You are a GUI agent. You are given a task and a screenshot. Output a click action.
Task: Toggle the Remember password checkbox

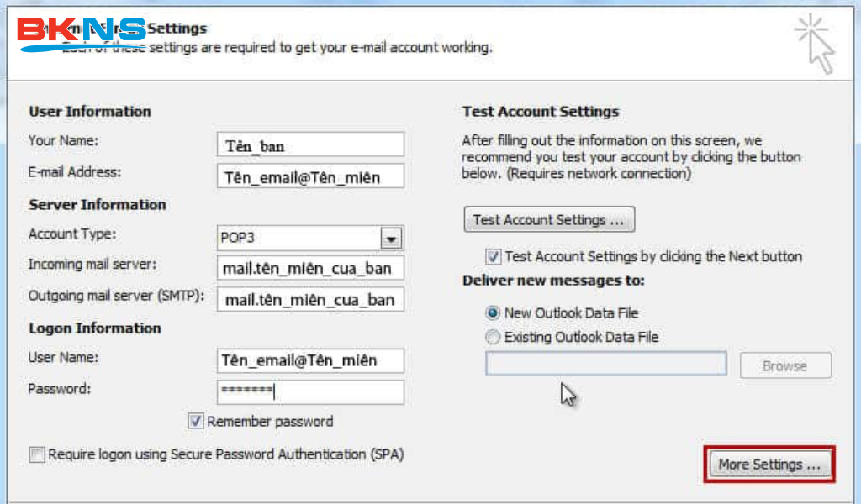coord(196,422)
